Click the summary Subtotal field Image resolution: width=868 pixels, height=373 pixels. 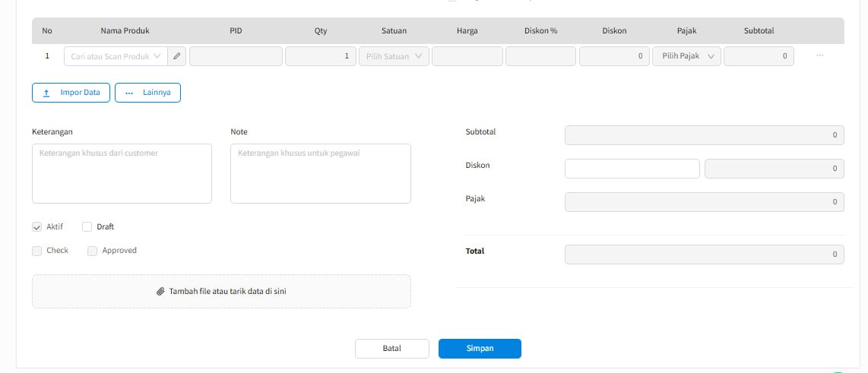704,135
